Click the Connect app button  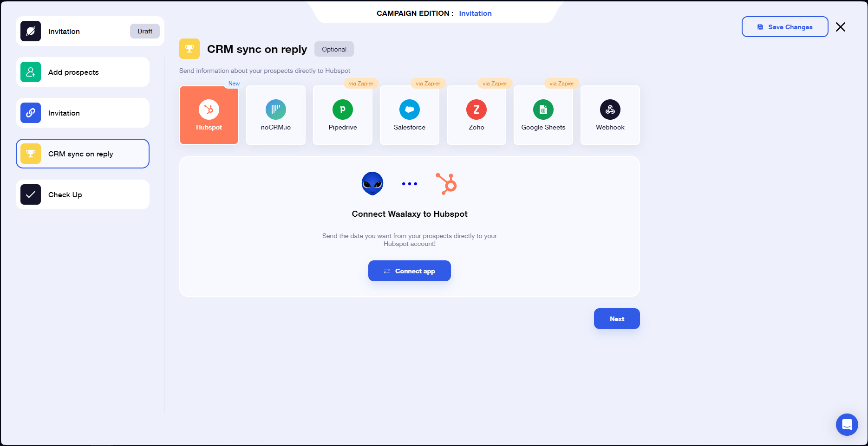[410, 271]
